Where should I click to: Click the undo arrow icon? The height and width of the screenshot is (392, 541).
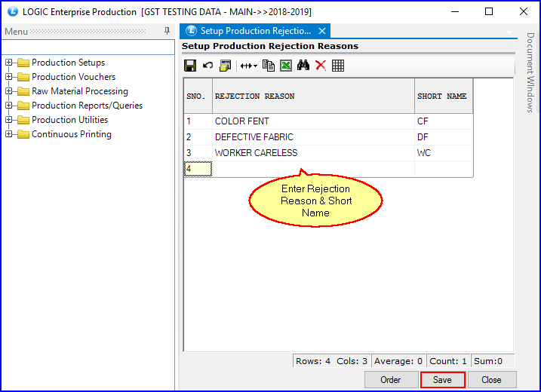207,66
